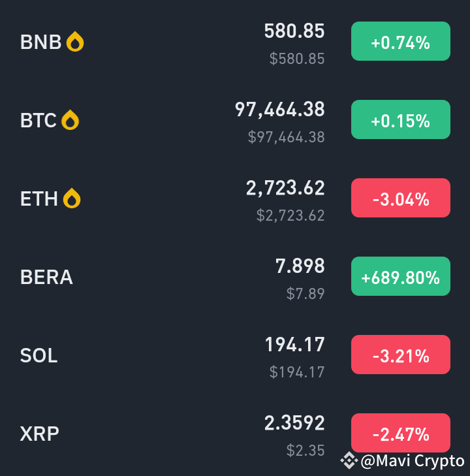
Task: Select the SOL ticker label
Action: pos(39,355)
